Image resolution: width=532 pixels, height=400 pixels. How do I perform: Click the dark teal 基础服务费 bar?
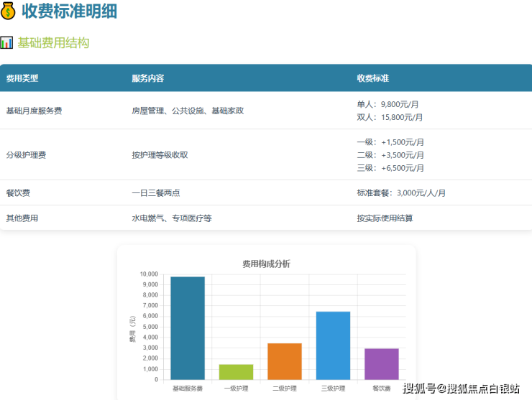[188, 328]
